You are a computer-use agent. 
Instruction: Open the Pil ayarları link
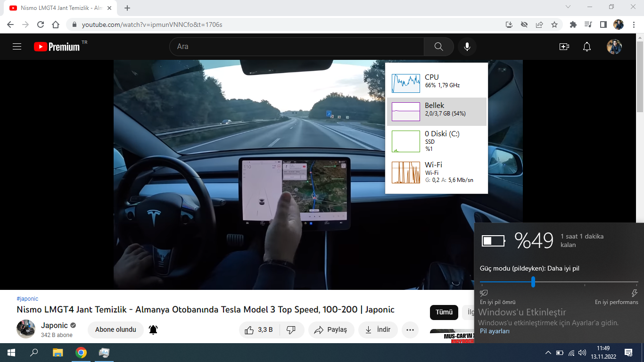tap(495, 331)
